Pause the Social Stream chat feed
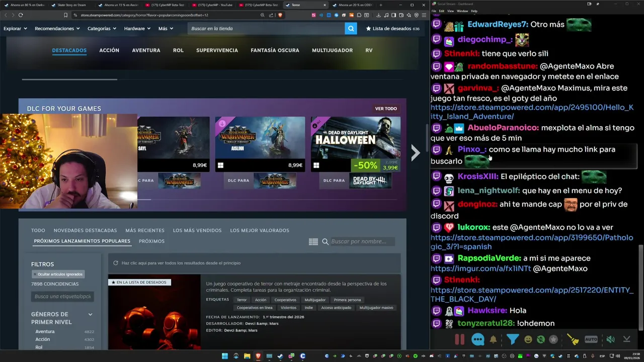644x362 pixels. click(459, 339)
